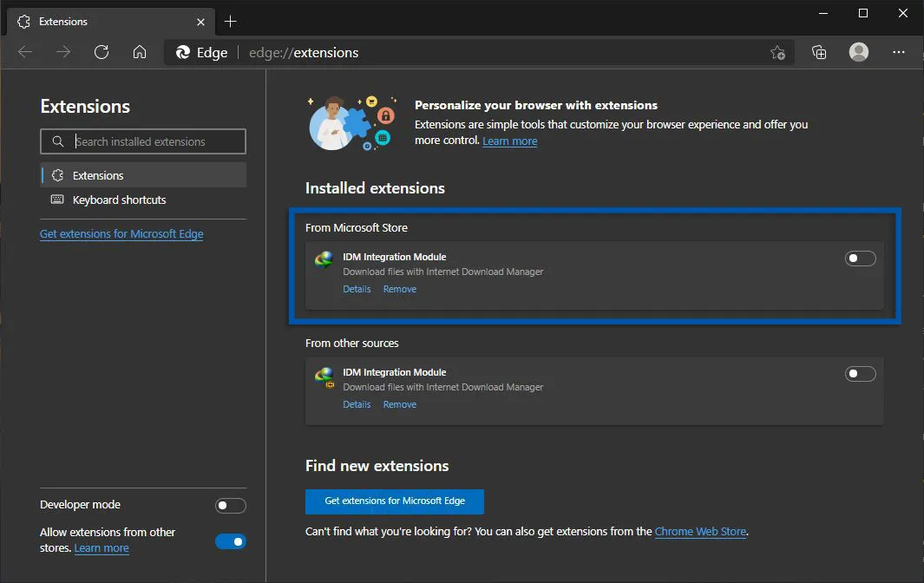Remove the IDM extension from other sources
Screen dimensions: 924x583
(399, 404)
